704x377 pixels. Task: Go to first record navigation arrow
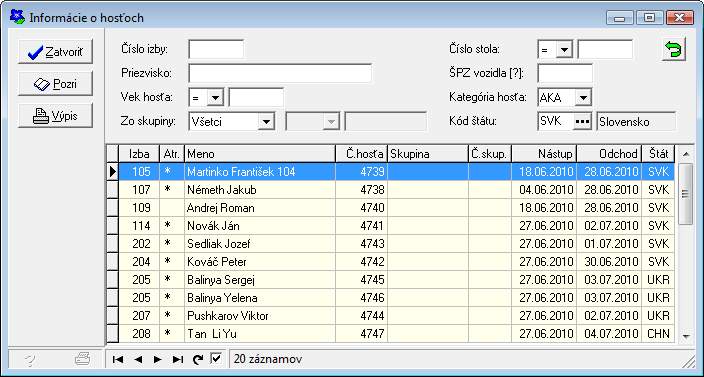click(118, 359)
